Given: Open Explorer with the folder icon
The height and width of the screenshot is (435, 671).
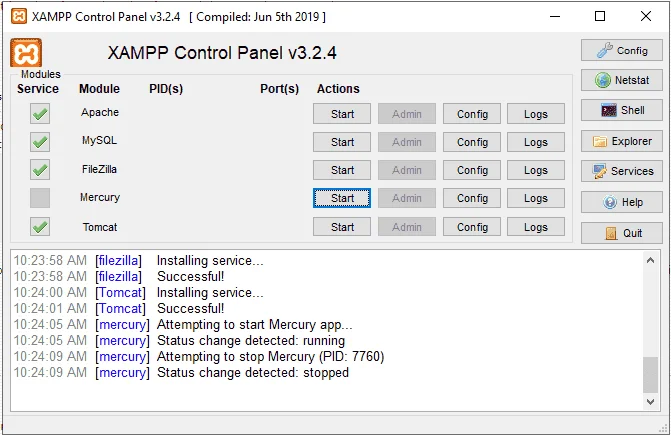Looking at the screenshot, I should pyautogui.click(x=621, y=141).
